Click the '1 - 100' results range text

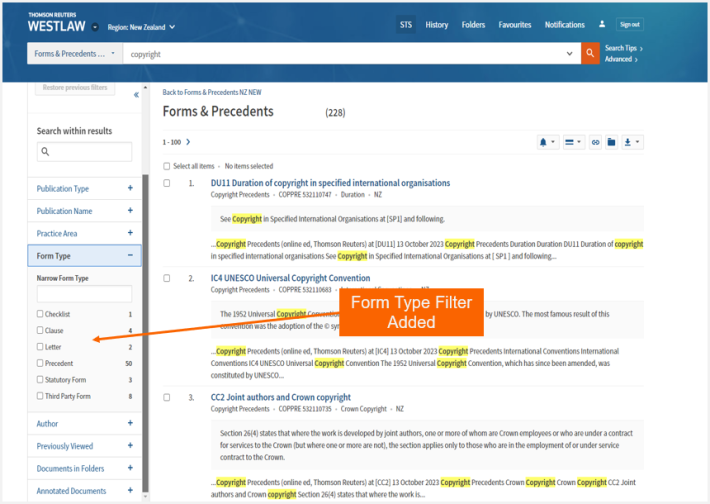(x=172, y=142)
